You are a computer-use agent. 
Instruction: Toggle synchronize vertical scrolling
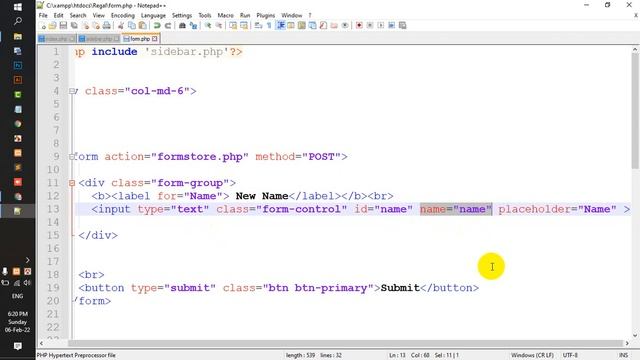coord(233,25)
